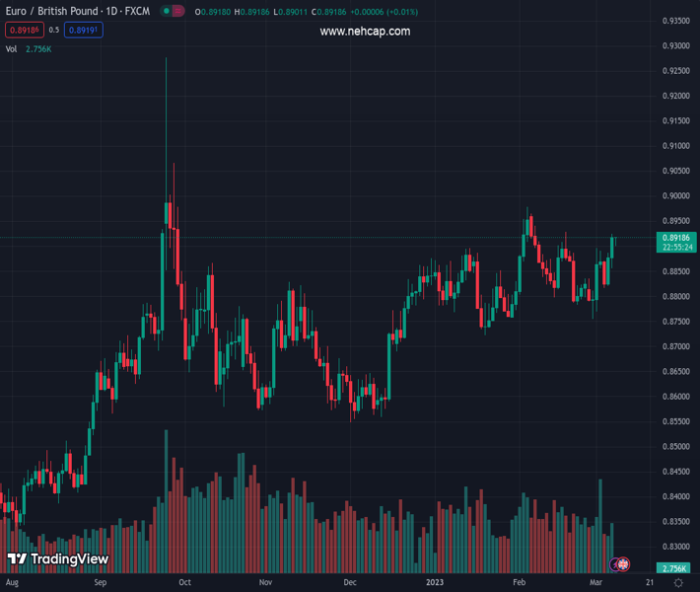The width and height of the screenshot is (700, 592).
Task: Click the www.nehcap.com watermark text
Action: [365, 32]
